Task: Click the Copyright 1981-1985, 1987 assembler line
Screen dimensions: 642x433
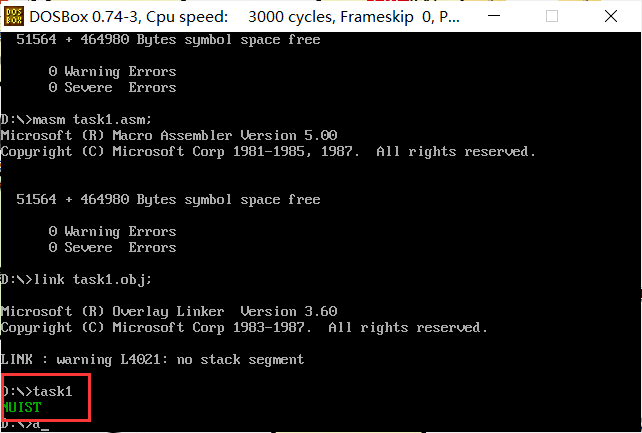Action: [268, 151]
